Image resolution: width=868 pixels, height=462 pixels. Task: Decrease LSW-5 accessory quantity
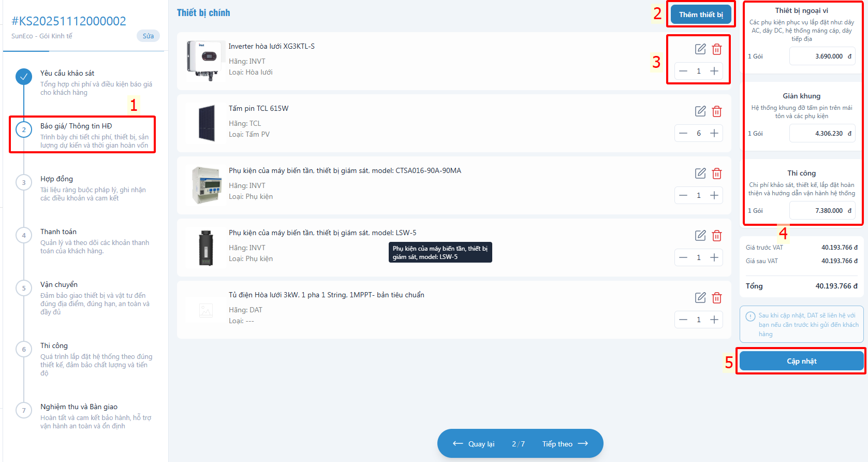coord(683,257)
